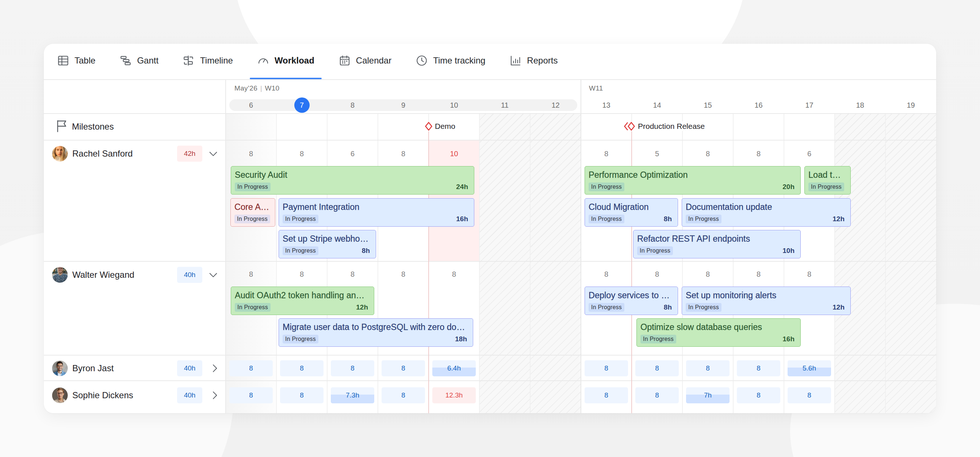
Task: Open Refactor REST API endpoints task
Action: click(x=717, y=244)
